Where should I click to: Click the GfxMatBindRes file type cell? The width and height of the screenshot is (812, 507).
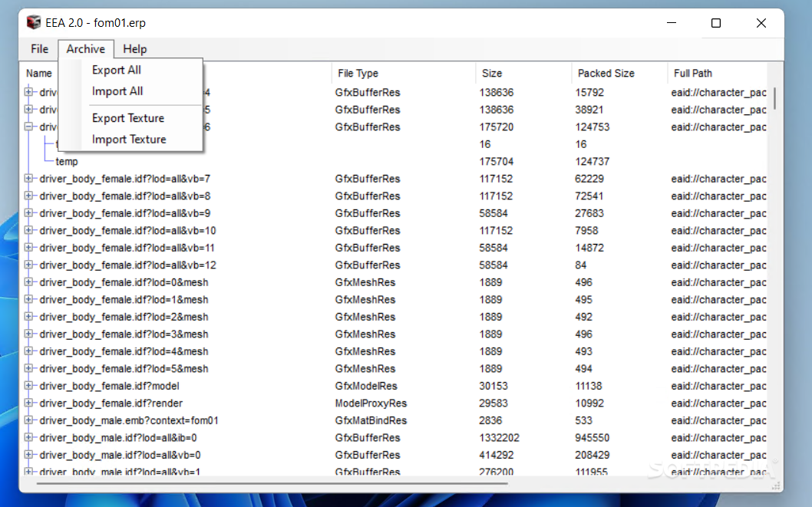click(x=371, y=420)
